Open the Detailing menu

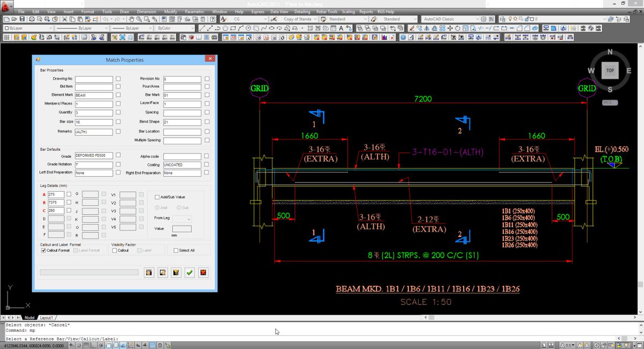pyautogui.click(x=302, y=11)
